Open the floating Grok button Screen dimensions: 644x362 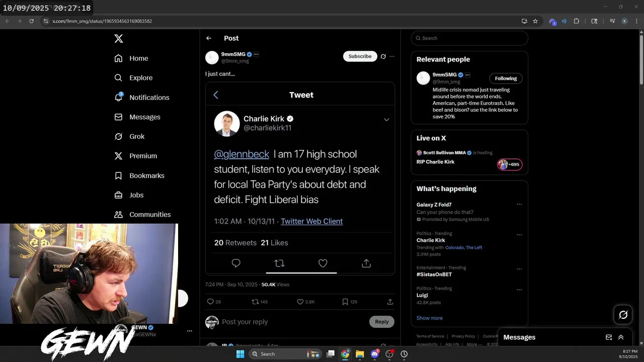coord(623,315)
